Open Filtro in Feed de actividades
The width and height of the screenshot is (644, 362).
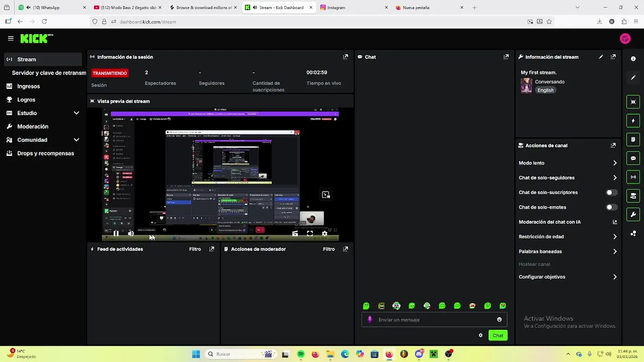[195, 249]
